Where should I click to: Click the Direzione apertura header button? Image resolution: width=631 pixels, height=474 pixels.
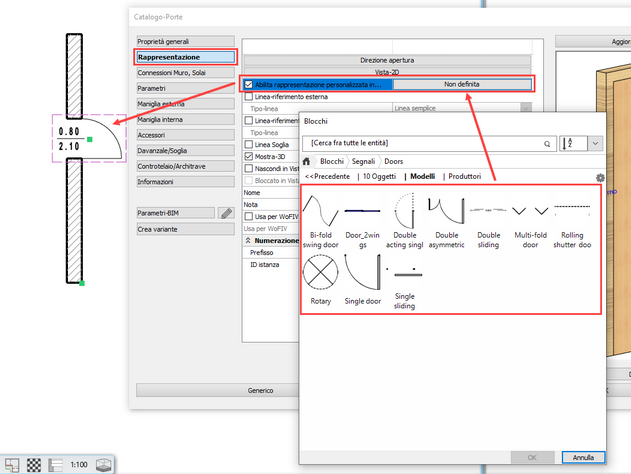click(x=387, y=60)
